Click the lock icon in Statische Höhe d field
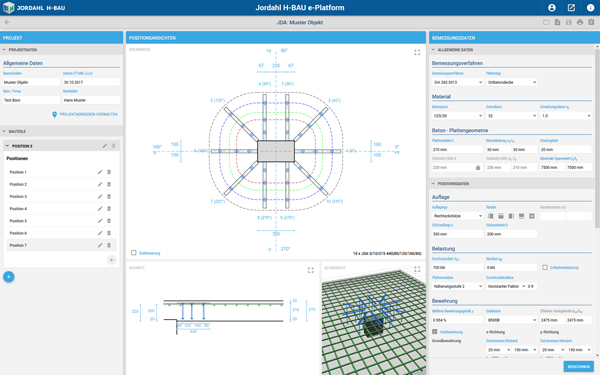Screen dimensions: 600x375 tap(478, 168)
